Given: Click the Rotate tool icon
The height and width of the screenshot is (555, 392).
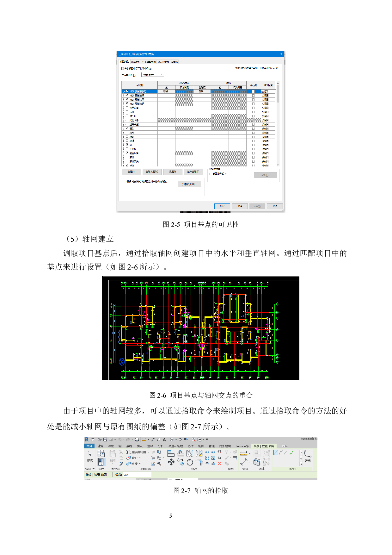Looking at the screenshot, I should 190,462.
